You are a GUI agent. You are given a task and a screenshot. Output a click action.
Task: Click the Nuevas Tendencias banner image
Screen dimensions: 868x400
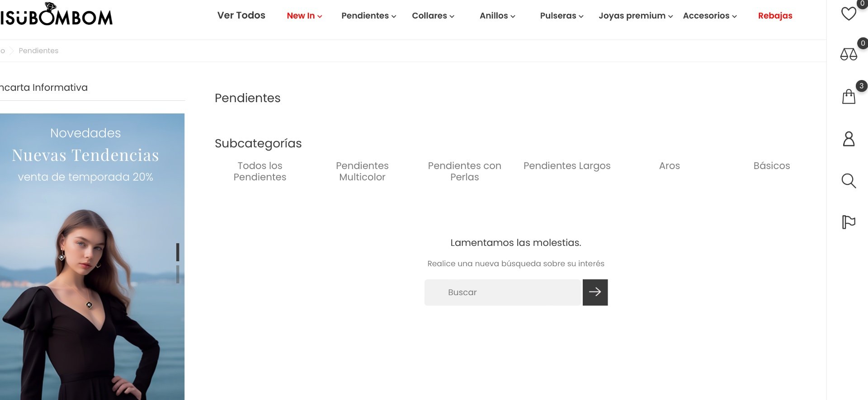point(92,257)
